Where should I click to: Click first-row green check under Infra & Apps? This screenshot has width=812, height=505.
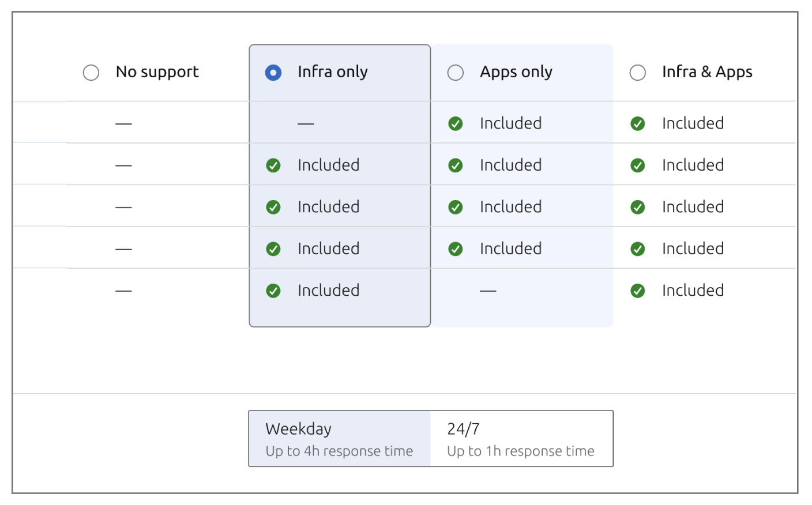click(x=638, y=123)
